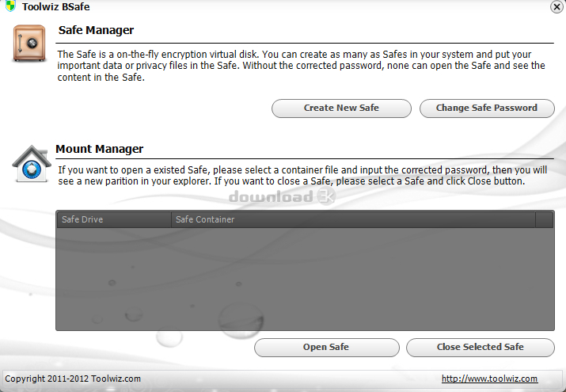Sort by the Safe Container column header
The image size is (566, 392).
coord(353,219)
